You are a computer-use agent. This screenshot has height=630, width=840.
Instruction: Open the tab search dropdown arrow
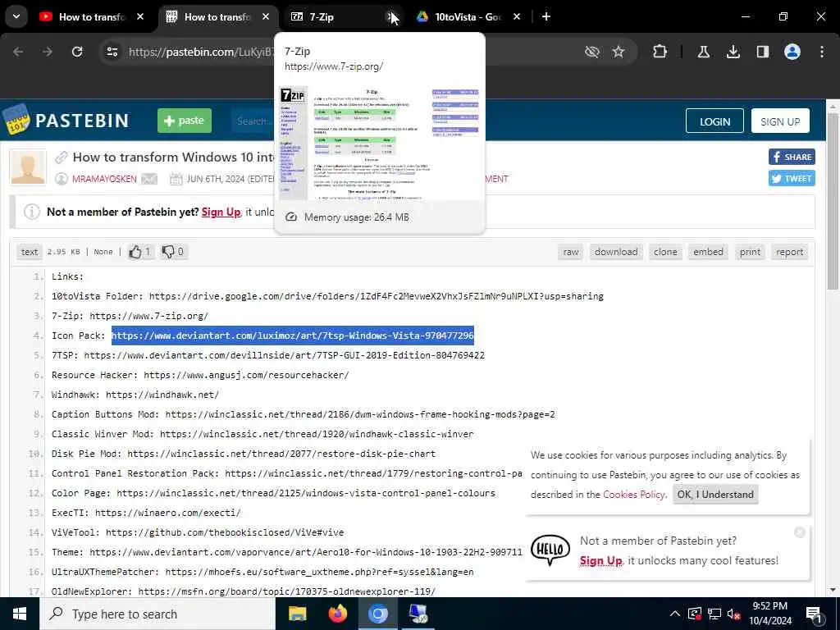16,16
